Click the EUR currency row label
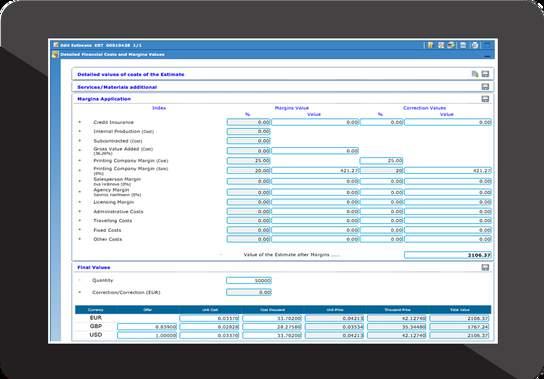544x379 pixels. (96, 318)
